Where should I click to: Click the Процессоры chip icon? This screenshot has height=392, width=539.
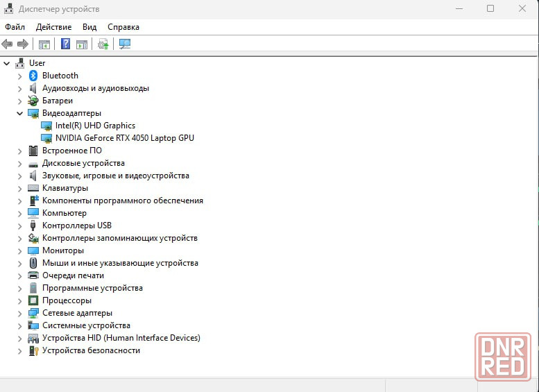(x=33, y=300)
